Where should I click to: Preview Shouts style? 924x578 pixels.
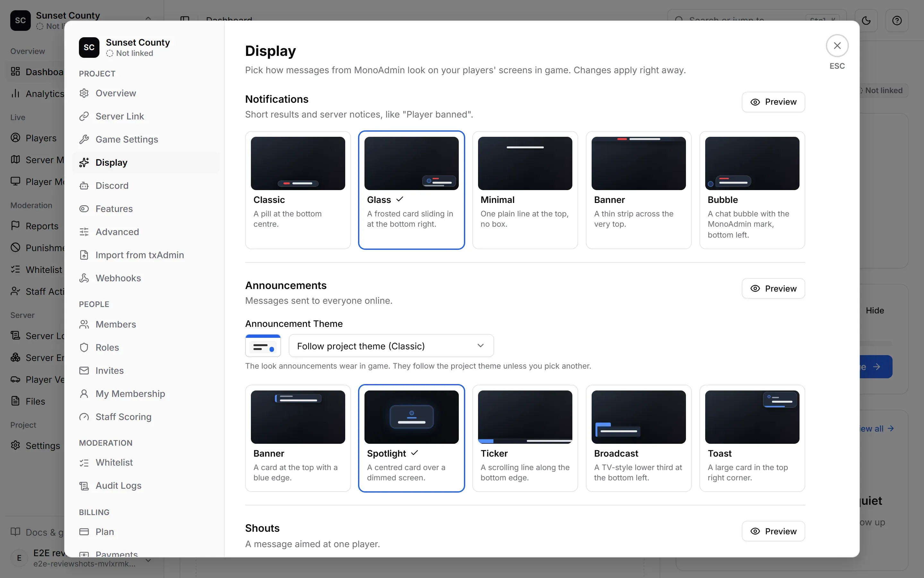pos(773,531)
